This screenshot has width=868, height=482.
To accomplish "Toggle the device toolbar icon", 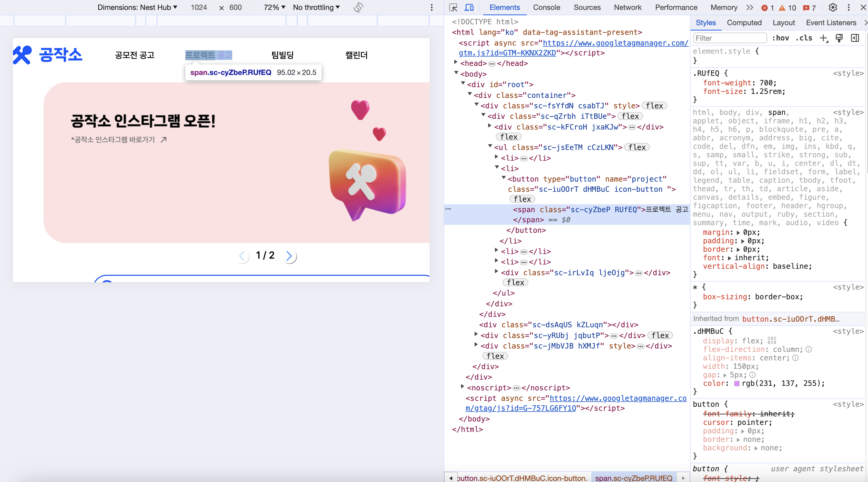I will pos(469,7).
